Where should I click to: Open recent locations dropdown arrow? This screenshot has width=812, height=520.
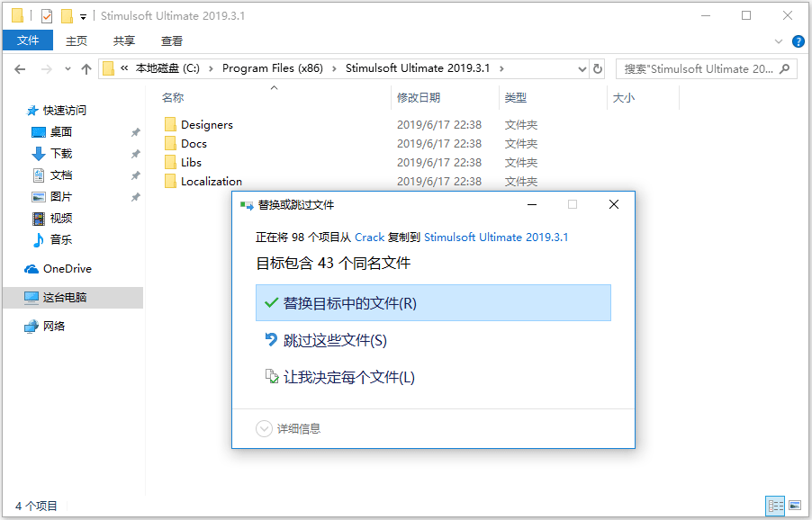(x=68, y=68)
